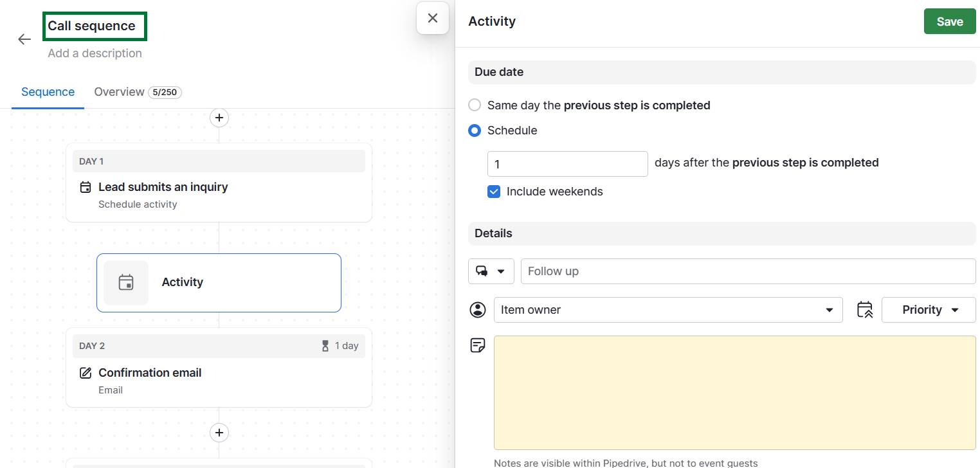Click the Follow up subject field
The image size is (980, 468).
749,271
